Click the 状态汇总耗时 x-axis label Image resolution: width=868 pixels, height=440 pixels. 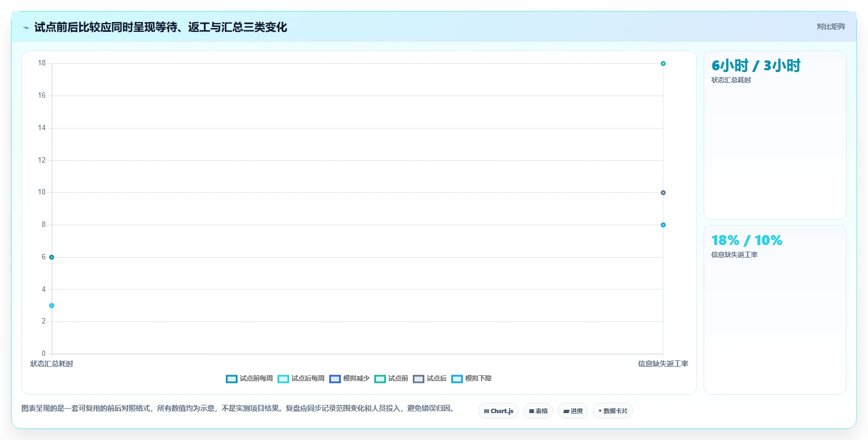pos(52,364)
